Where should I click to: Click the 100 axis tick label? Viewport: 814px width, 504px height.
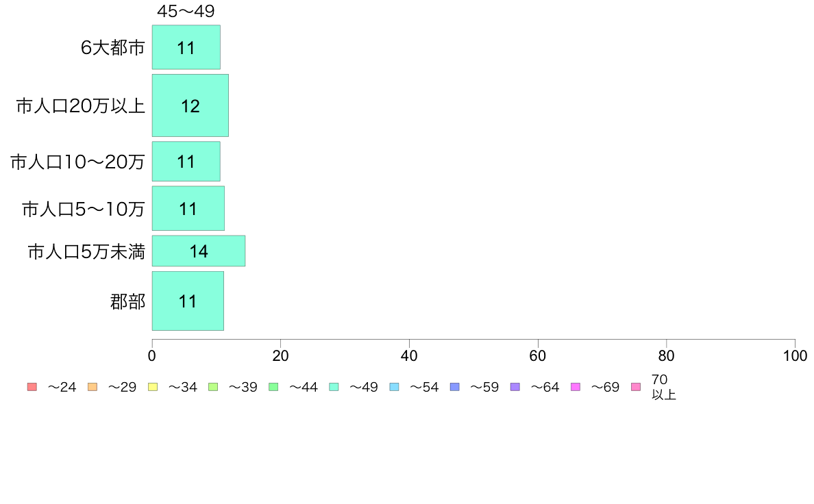795,355
